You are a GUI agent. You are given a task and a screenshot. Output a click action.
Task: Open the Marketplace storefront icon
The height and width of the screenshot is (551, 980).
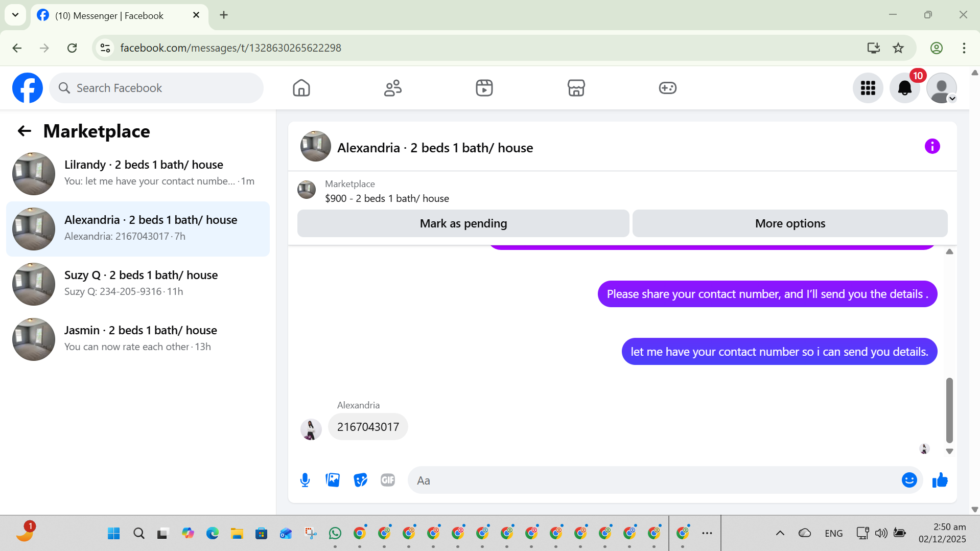coord(576,88)
